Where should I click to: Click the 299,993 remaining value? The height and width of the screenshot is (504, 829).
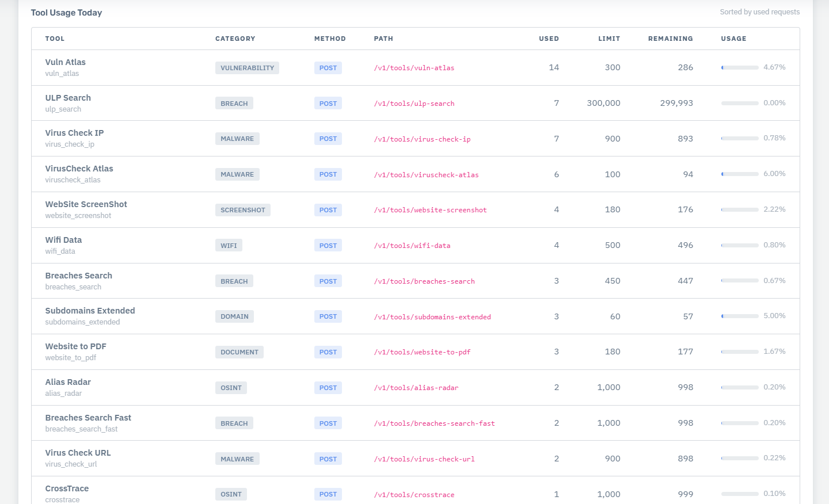point(676,103)
